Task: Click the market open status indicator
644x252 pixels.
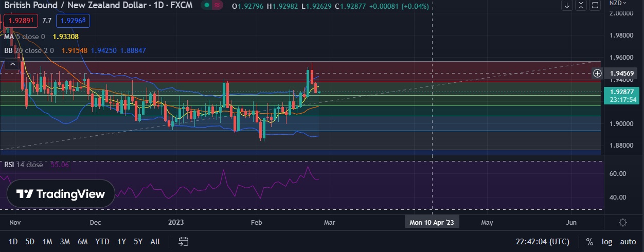Action: pos(206,6)
